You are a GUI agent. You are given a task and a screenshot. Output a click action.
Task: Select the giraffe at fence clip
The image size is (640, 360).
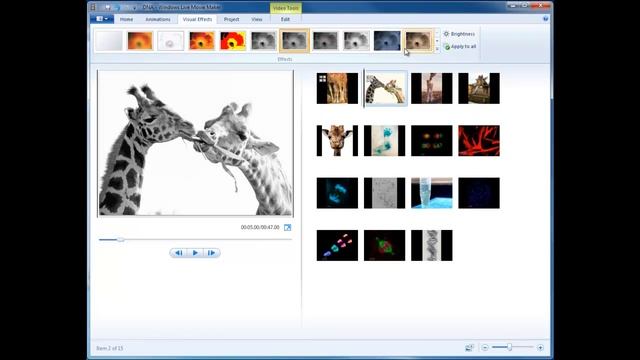[x=479, y=88]
